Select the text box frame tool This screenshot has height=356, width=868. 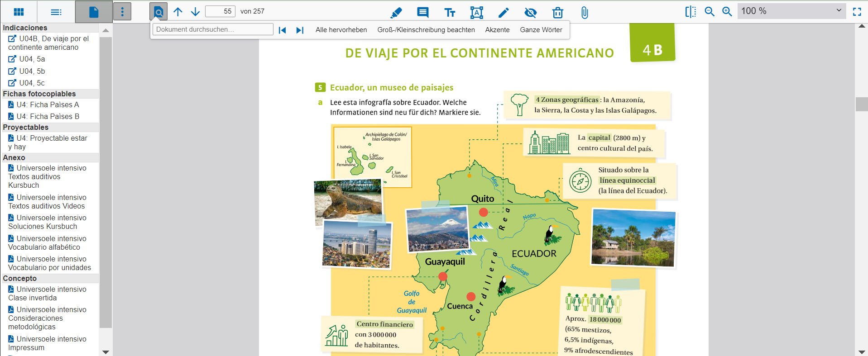tap(477, 12)
